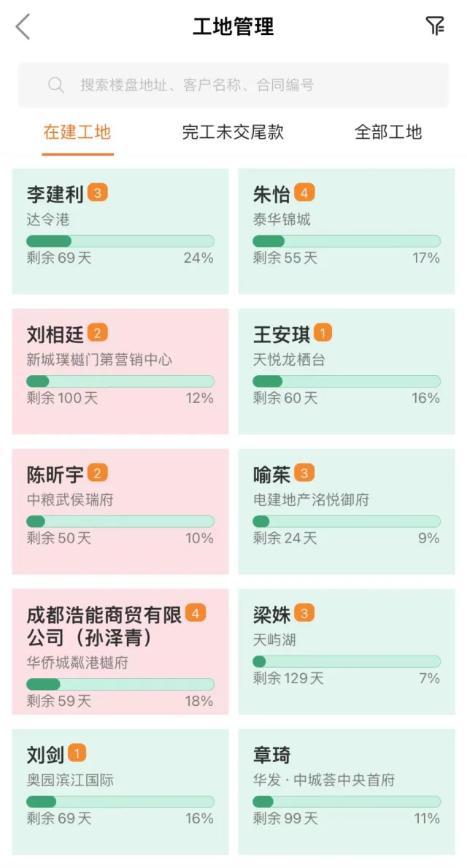Click the search magnifier icon
467x868 pixels.
pyautogui.click(x=56, y=85)
